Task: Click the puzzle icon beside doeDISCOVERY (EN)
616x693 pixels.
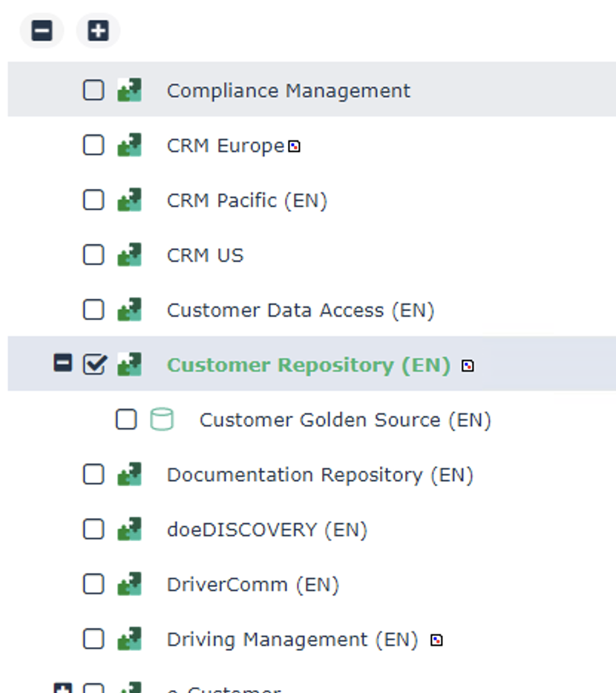Action: click(130, 529)
